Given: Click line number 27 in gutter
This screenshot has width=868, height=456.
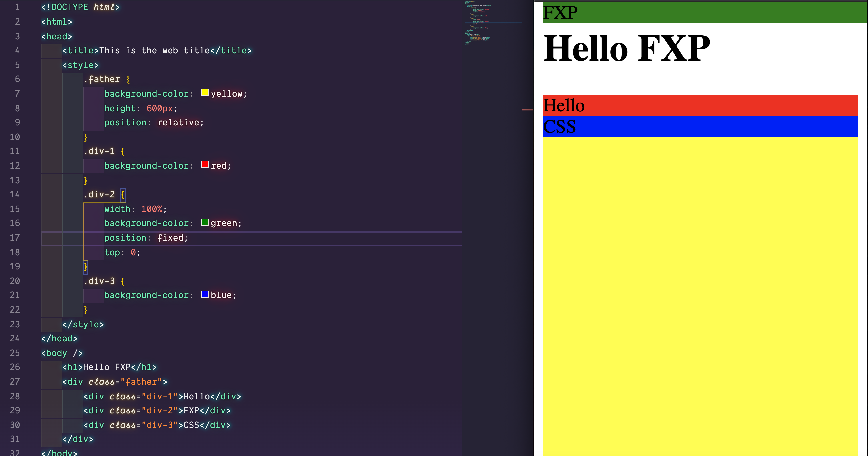Looking at the screenshot, I should pos(14,382).
